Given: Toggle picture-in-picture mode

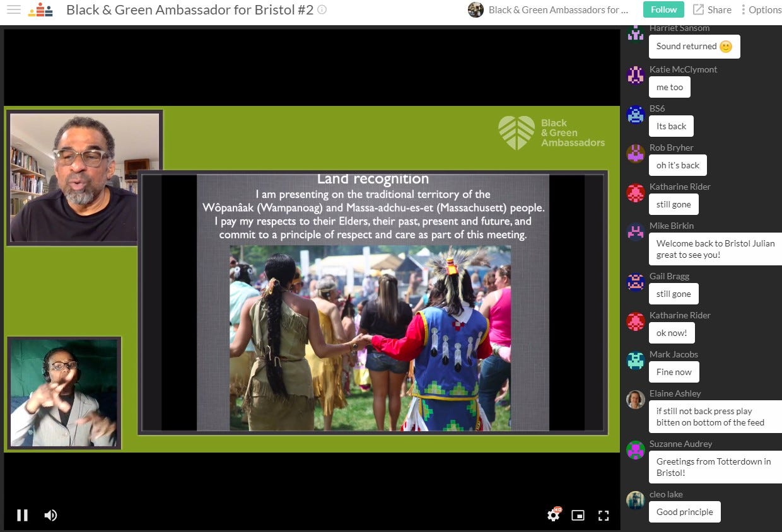Looking at the screenshot, I should click(x=578, y=516).
